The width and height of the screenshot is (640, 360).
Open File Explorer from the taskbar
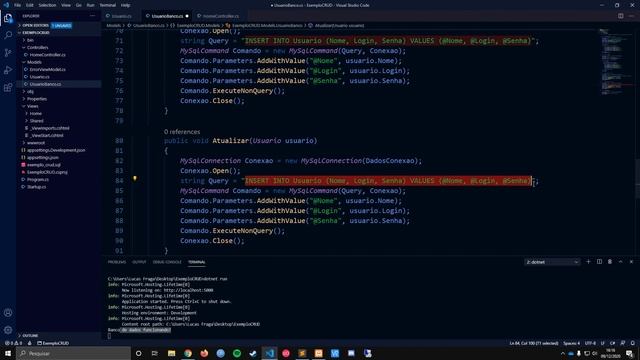[x=171, y=353]
